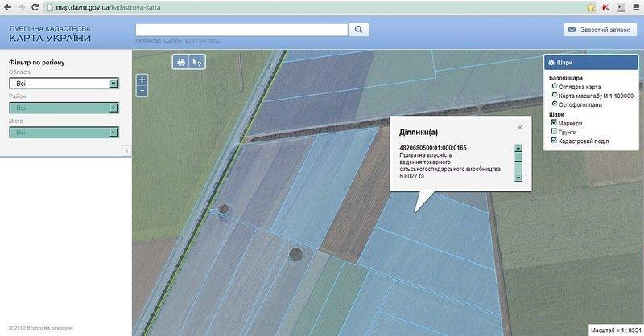Viewport: 644px width, 336px height.
Task: Open the Chrome hamburger menu
Action: click(x=635, y=7)
